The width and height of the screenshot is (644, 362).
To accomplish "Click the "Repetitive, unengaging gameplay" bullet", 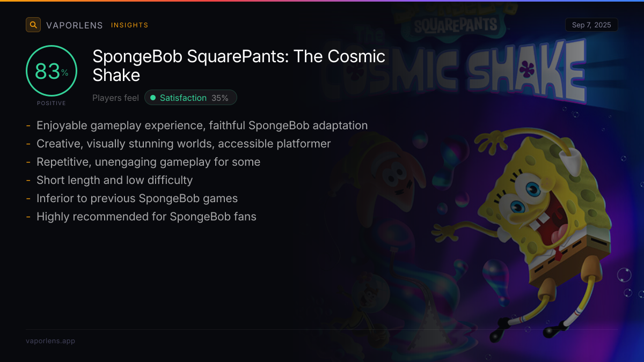I will pos(148,162).
